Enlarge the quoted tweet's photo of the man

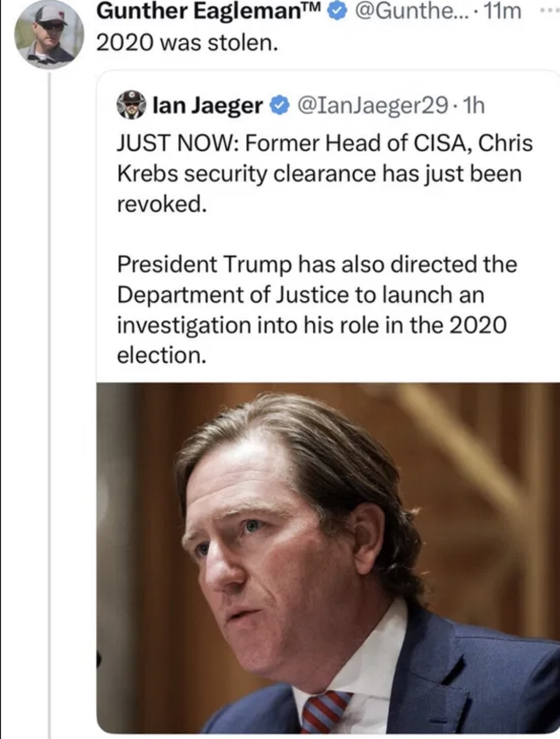(328, 557)
